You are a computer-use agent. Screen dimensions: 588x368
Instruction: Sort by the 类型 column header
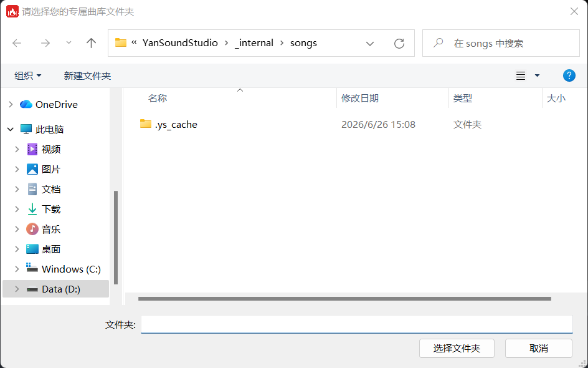coord(463,99)
